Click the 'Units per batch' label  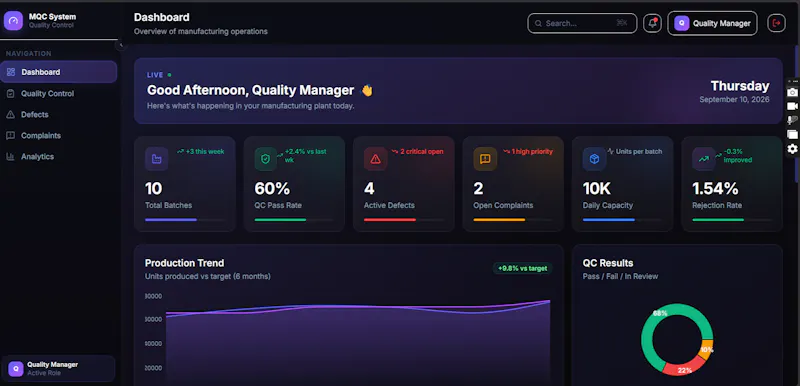[x=635, y=151]
